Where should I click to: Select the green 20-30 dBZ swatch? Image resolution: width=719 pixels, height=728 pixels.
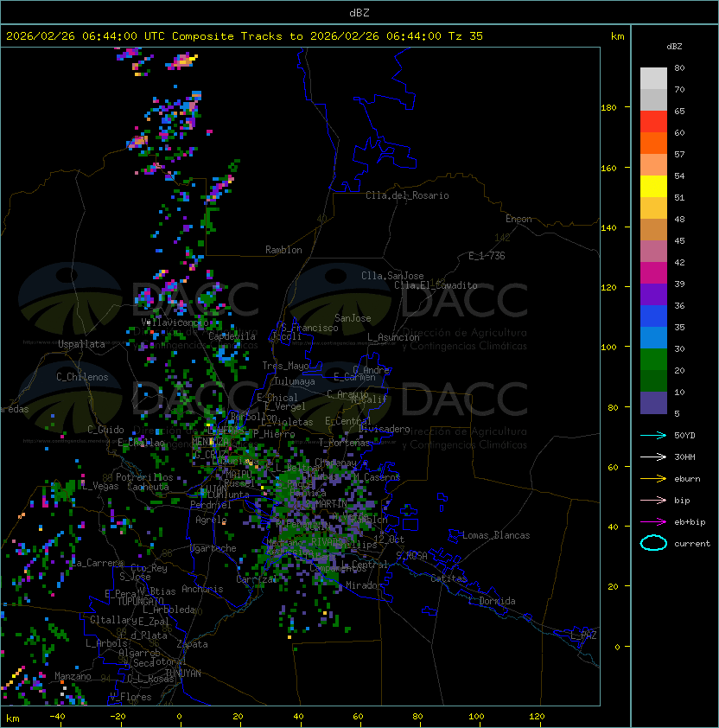point(653,359)
